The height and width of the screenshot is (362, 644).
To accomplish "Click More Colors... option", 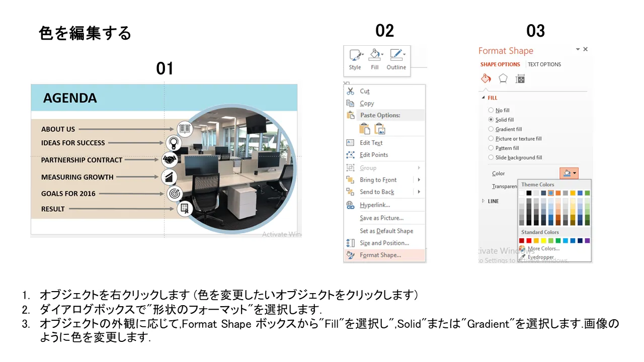I will [543, 248].
